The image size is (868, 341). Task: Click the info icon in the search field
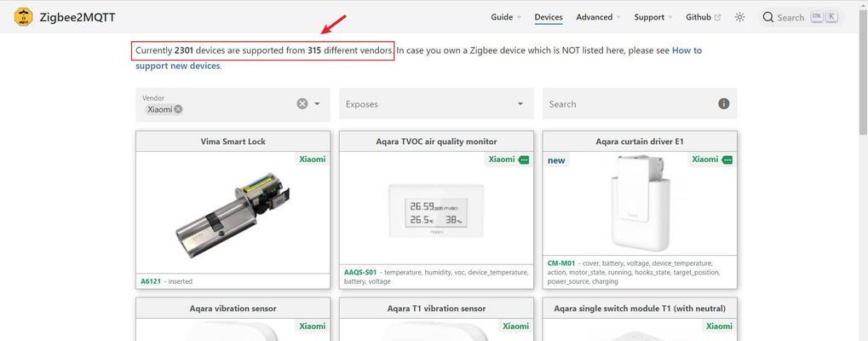point(723,103)
